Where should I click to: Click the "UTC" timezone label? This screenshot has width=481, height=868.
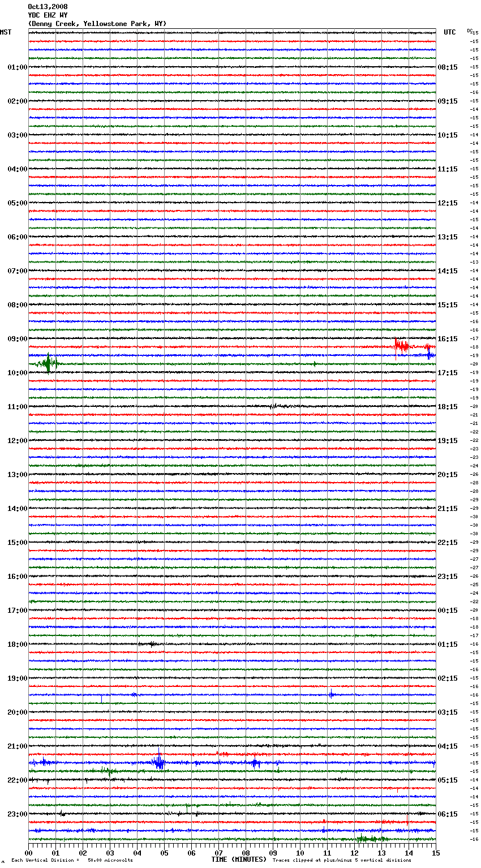(x=450, y=32)
